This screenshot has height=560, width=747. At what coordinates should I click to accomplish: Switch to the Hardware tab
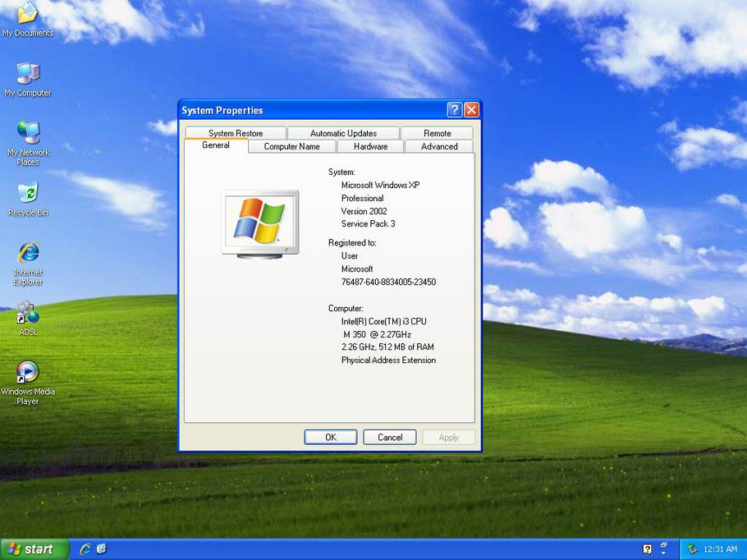pos(369,146)
